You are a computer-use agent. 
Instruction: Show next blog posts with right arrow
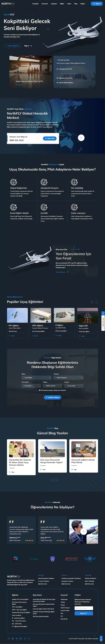[57, 480]
